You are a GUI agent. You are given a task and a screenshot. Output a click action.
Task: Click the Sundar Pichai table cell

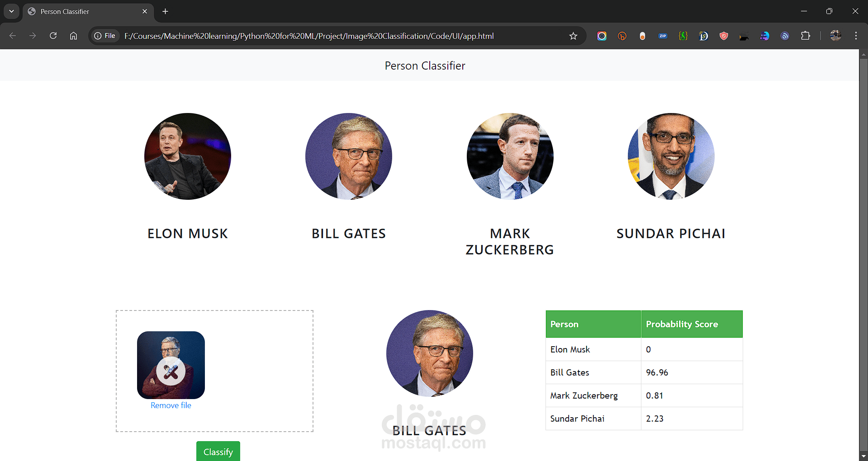click(593, 419)
